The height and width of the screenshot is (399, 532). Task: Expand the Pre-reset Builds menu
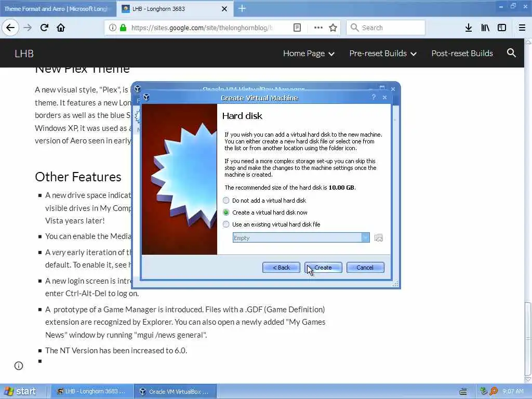click(x=383, y=54)
